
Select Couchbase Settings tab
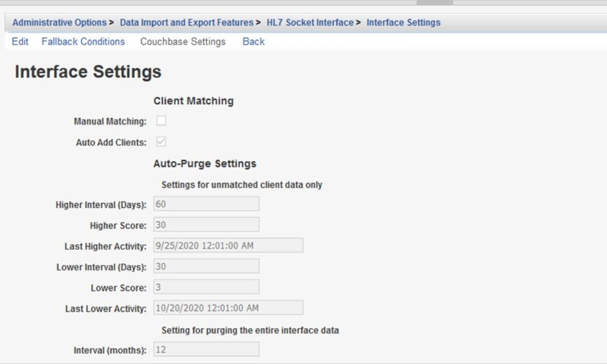tap(183, 42)
